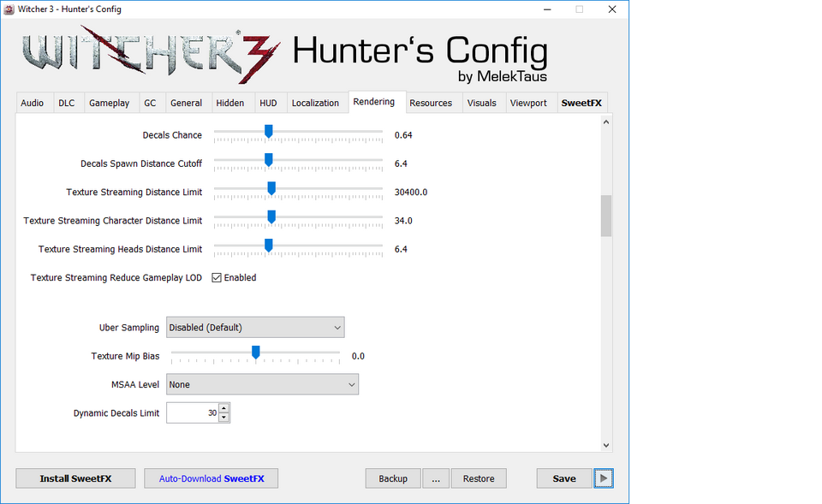Image resolution: width=822 pixels, height=504 pixels.
Task: Click the Decals Spawn Distance Cutoff slider thumb
Action: [268, 160]
